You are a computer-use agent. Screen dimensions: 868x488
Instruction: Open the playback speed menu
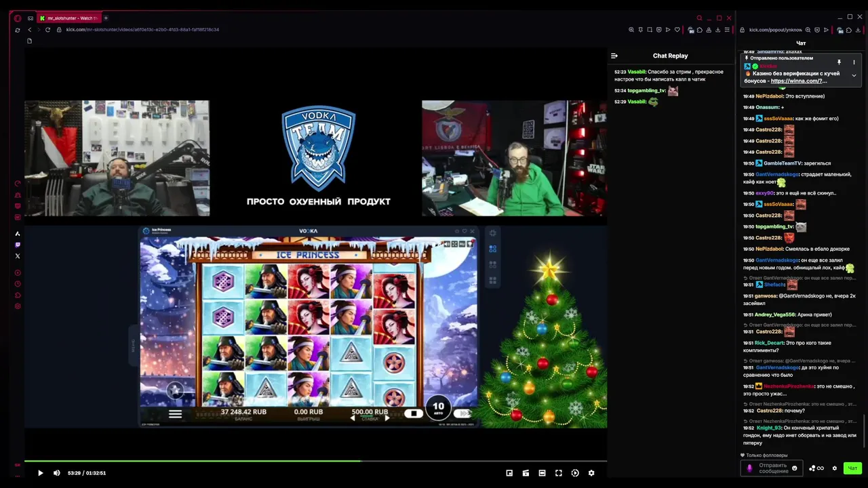575,473
